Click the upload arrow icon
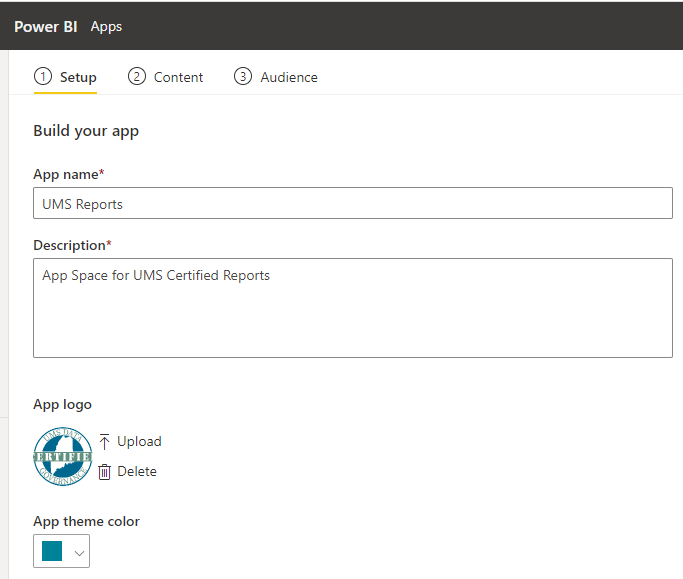The height and width of the screenshot is (579, 683). coord(104,441)
